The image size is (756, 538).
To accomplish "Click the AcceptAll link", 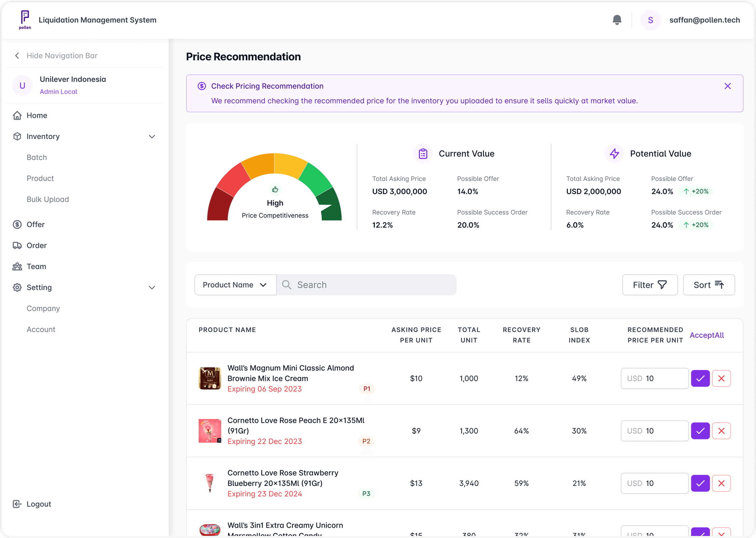I will point(706,335).
